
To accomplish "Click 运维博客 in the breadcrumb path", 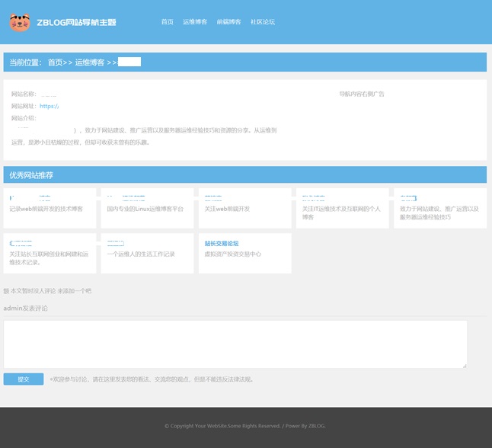I will pos(90,62).
